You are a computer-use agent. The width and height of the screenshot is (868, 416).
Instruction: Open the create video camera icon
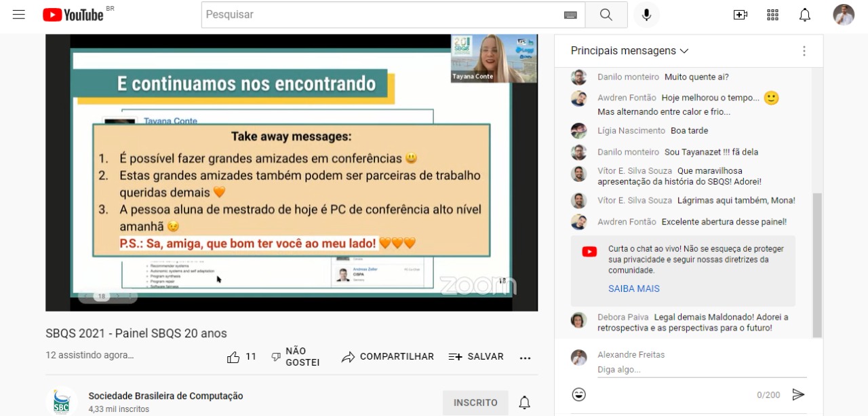(x=740, y=15)
